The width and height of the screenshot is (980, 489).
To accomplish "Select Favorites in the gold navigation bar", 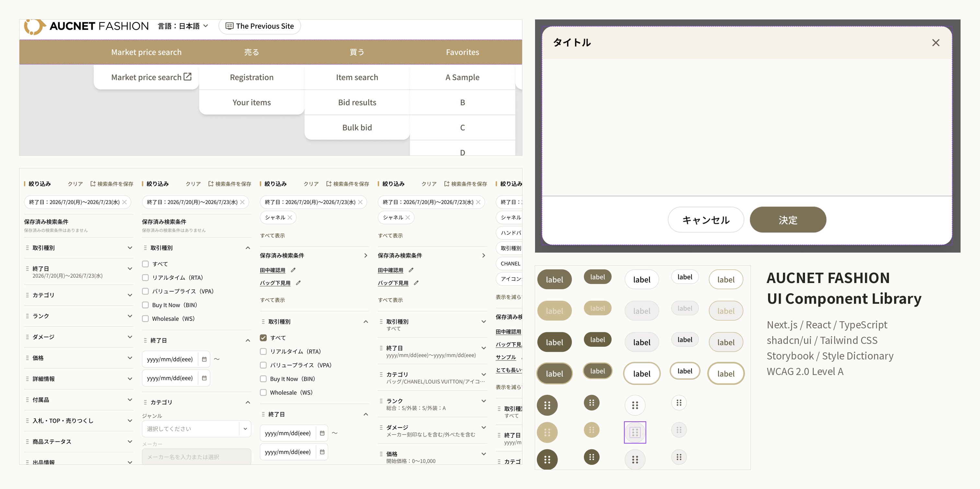I will point(462,52).
